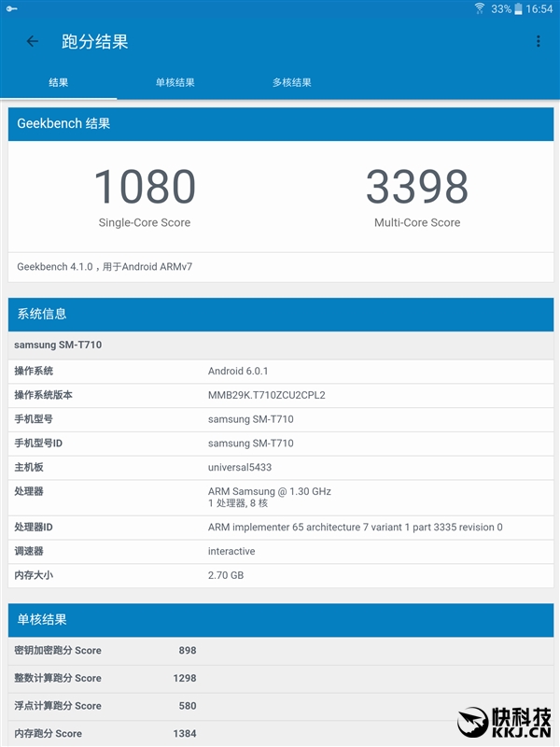Tap the 密钥加密跑分 Score row
The image size is (560, 747).
click(281, 651)
